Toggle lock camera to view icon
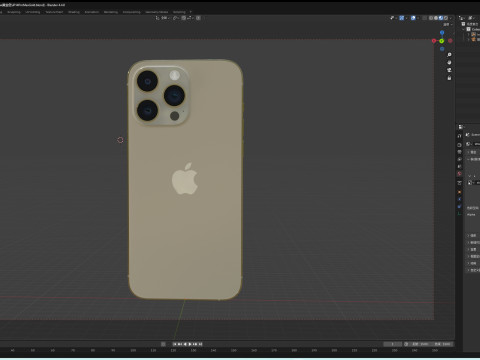The image size is (480, 360). [x=449, y=78]
